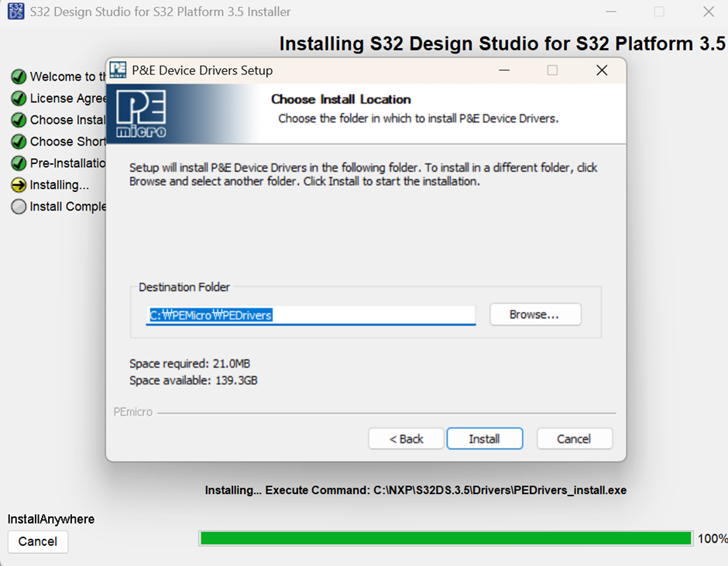Click the Destination Folder group label
Image resolution: width=728 pixels, height=566 pixels.
pyautogui.click(x=184, y=287)
